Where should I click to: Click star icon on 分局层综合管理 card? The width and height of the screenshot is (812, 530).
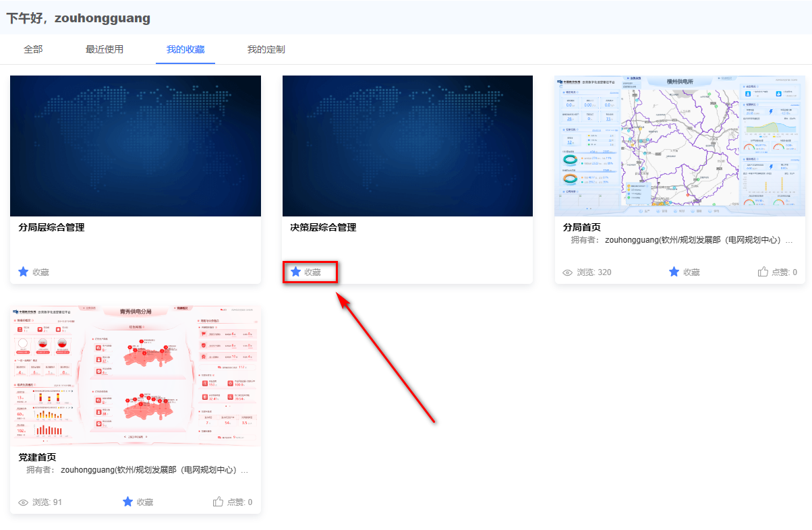[x=24, y=272]
